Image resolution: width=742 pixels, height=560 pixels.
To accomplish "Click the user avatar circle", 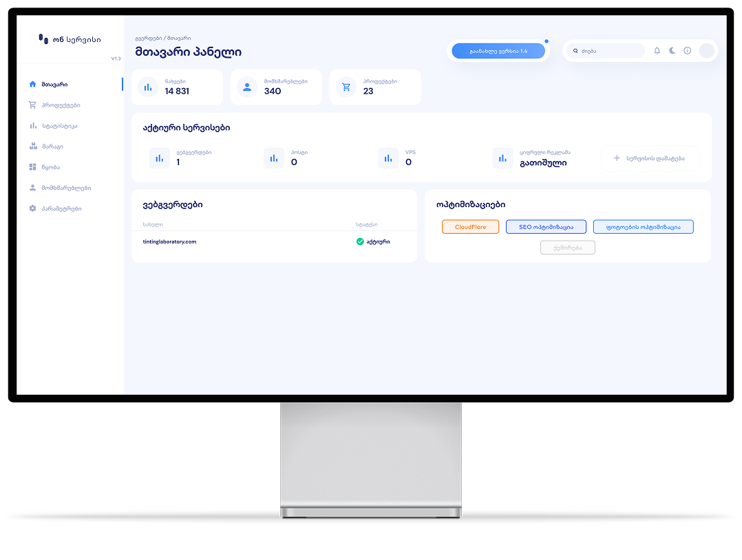I will (706, 51).
